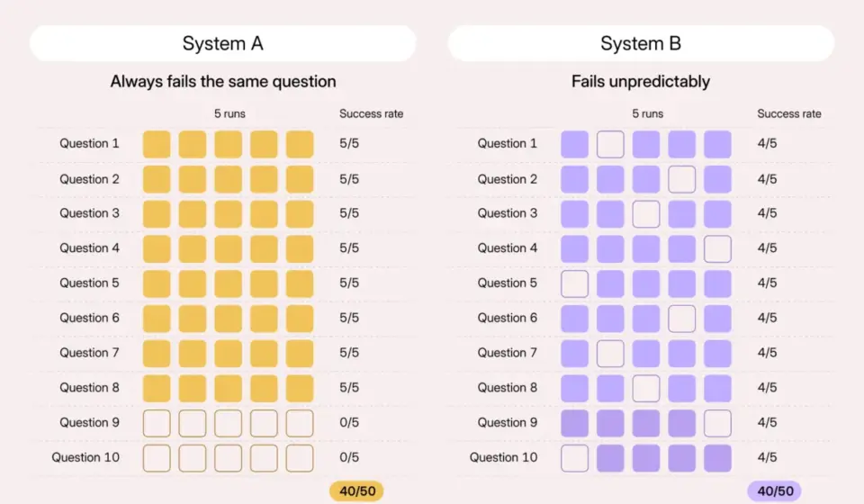Select the yellow 40/50 total badge
This screenshot has height=504, width=864.
(356, 490)
